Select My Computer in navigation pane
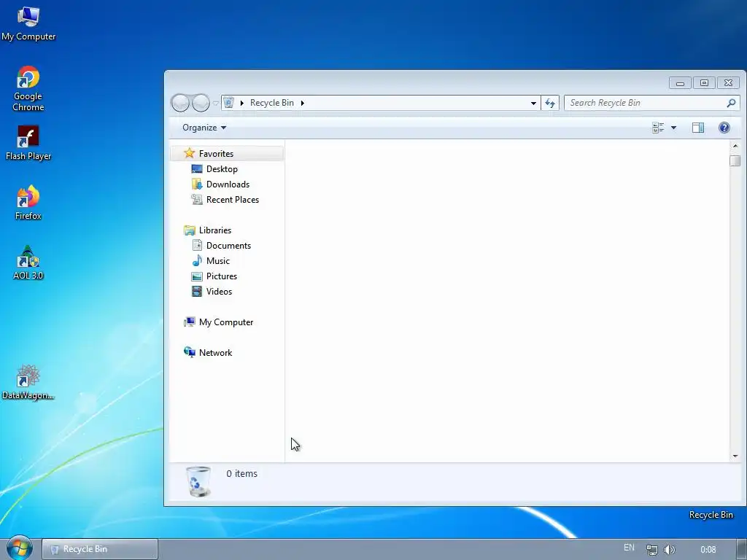The width and height of the screenshot is (747, 560). point(226,322)
